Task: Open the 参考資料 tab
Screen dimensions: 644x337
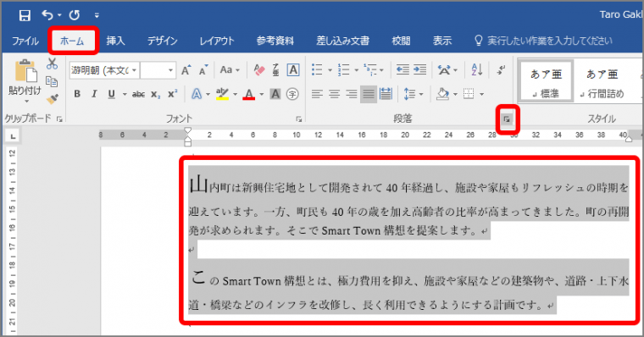Action: pyautogui.click(x=275, y=41)
